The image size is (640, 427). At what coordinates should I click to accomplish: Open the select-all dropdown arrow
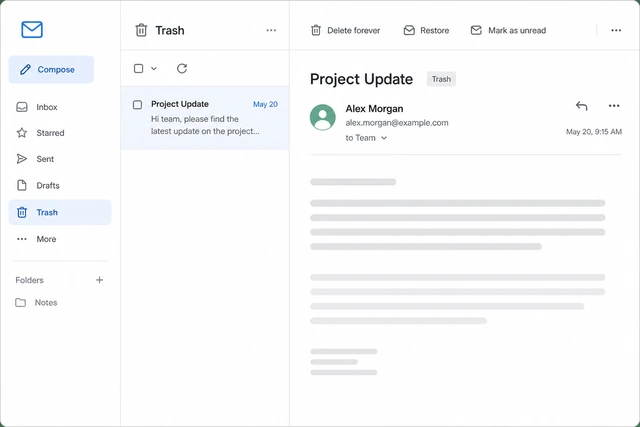154,69
